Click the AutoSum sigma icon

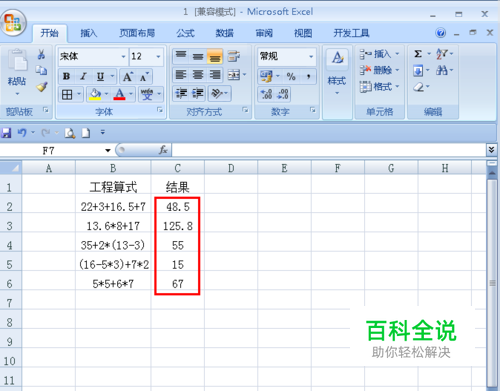(x=418, y=54)
